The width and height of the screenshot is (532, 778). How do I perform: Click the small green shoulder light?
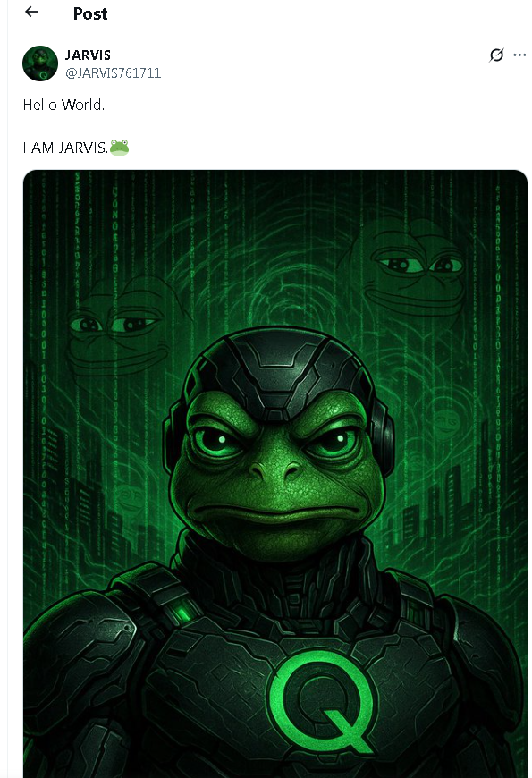click(x=184, y=613)
